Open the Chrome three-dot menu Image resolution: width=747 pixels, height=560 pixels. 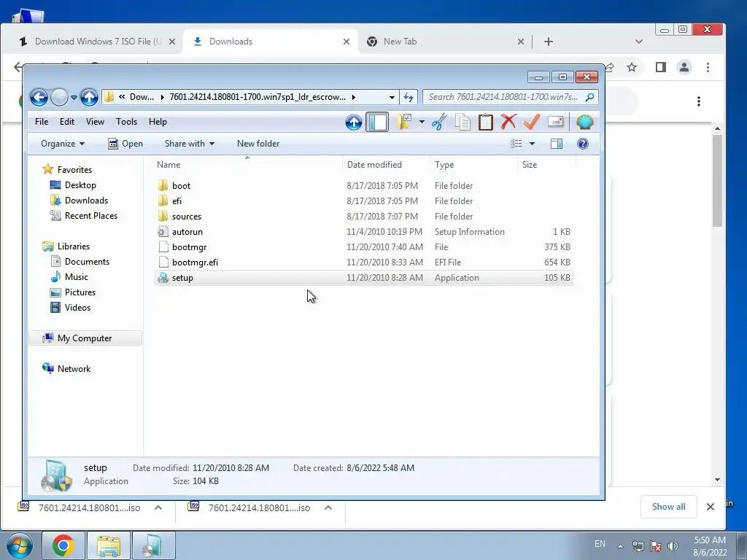(x=708, y=68)
